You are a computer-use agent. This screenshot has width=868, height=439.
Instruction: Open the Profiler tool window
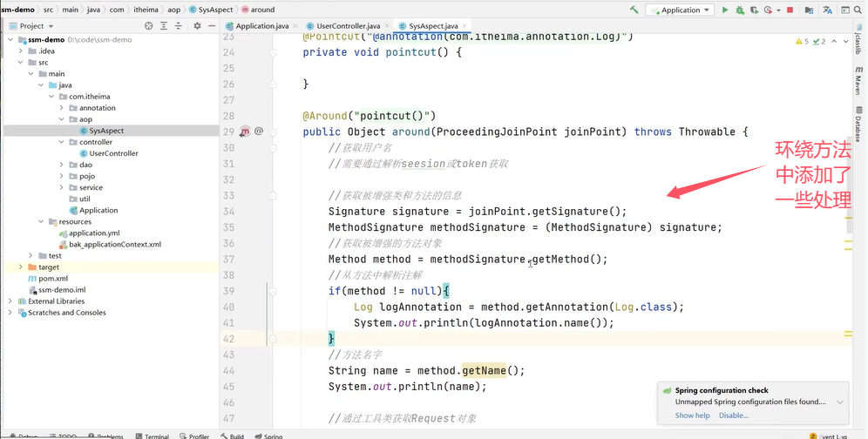(x=194, y=436)
